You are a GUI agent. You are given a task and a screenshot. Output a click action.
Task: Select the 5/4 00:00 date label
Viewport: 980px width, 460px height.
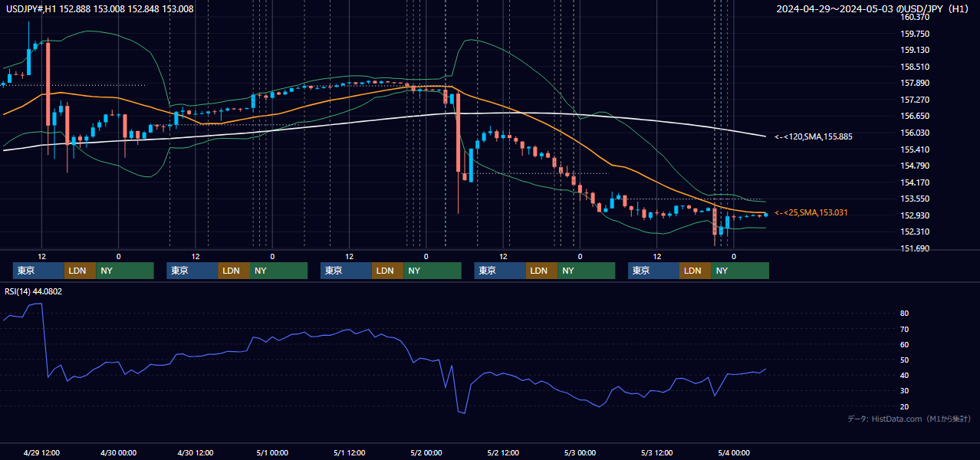(x=734, y=452)
